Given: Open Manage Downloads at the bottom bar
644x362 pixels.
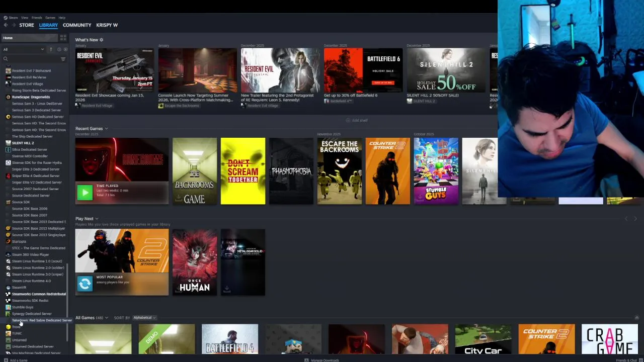Looking at the screenshot, I should click(x=322, y=360).
